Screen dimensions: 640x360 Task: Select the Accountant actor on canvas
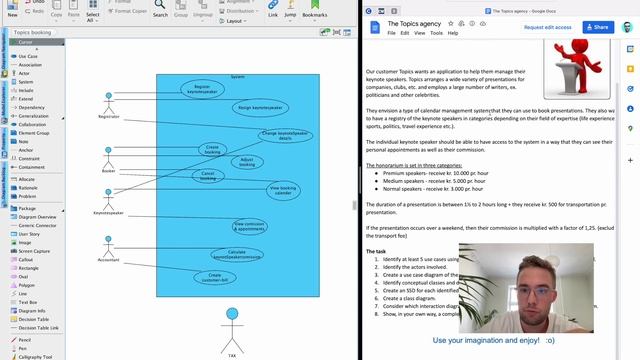(x=108, y=249)
